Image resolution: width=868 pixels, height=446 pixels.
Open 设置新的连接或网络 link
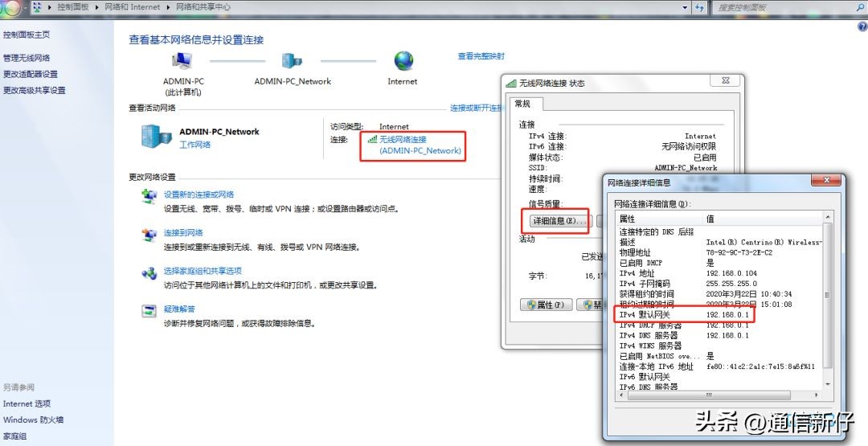pos(199,194)
